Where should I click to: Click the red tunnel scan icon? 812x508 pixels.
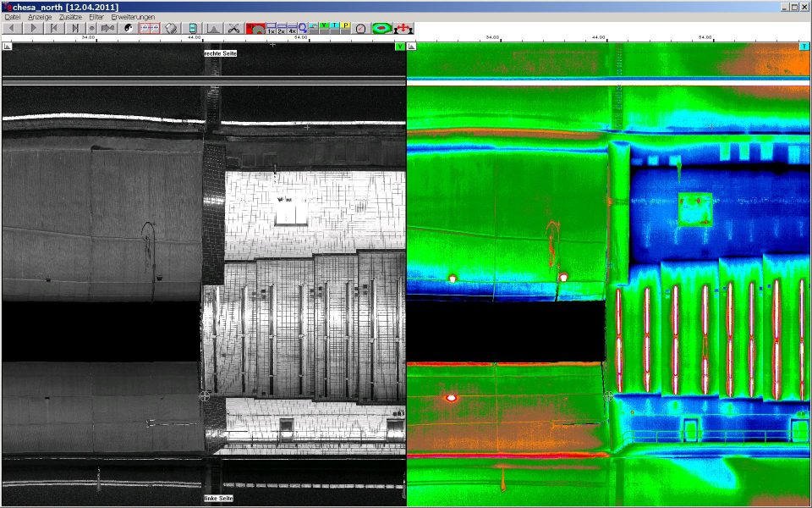255,28
